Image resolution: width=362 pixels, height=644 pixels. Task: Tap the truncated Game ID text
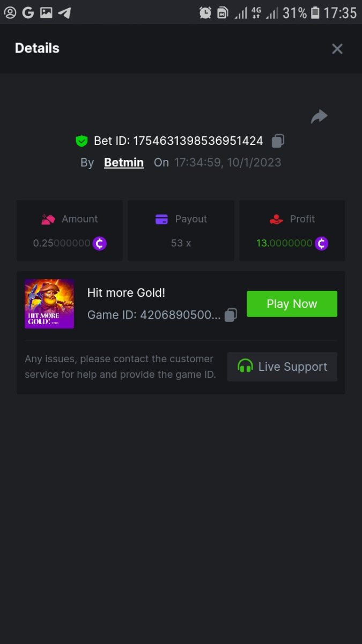154,315
